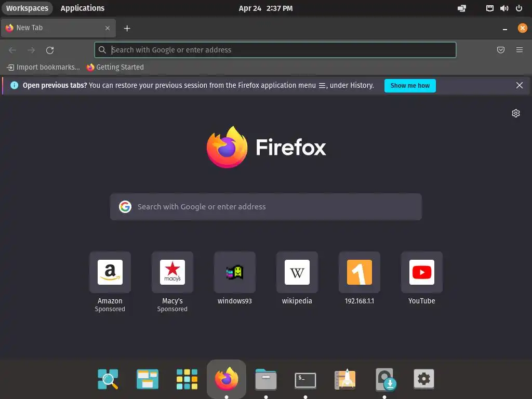This screenshot has height=399, width=532.
Task: Click the network status icon in panel
Action: tap(489, 8)
